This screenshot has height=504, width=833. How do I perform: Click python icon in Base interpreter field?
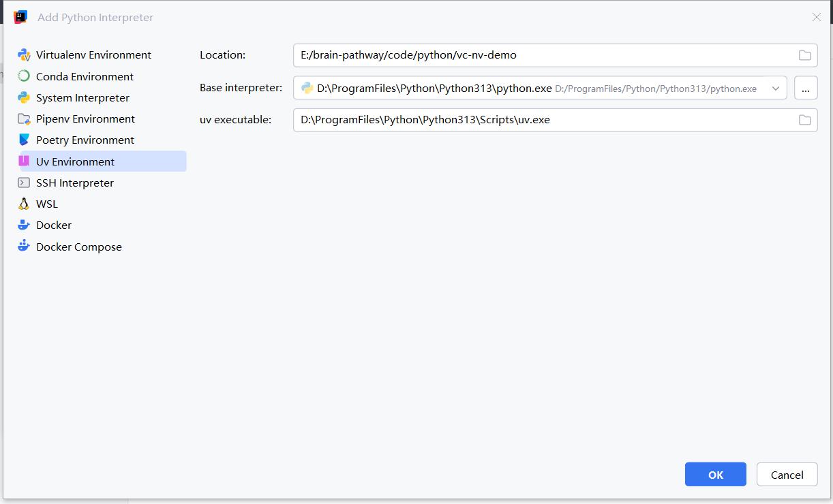307,88
